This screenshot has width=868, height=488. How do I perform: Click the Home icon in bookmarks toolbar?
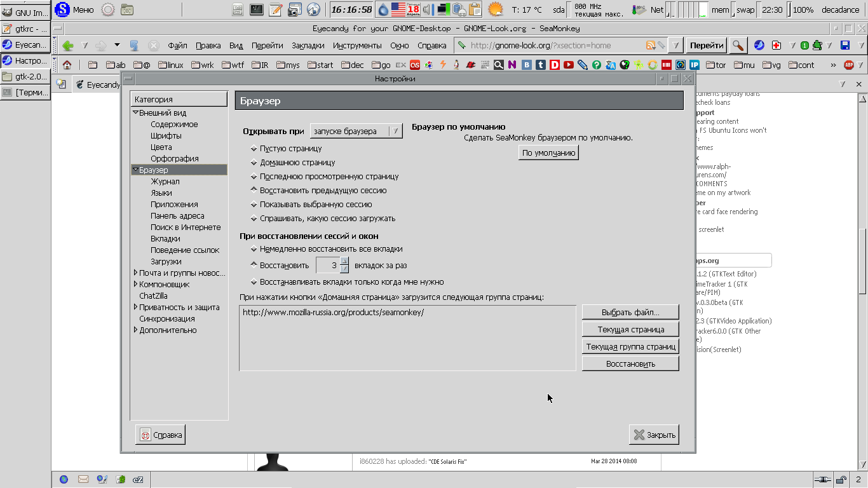click(67, 65)
